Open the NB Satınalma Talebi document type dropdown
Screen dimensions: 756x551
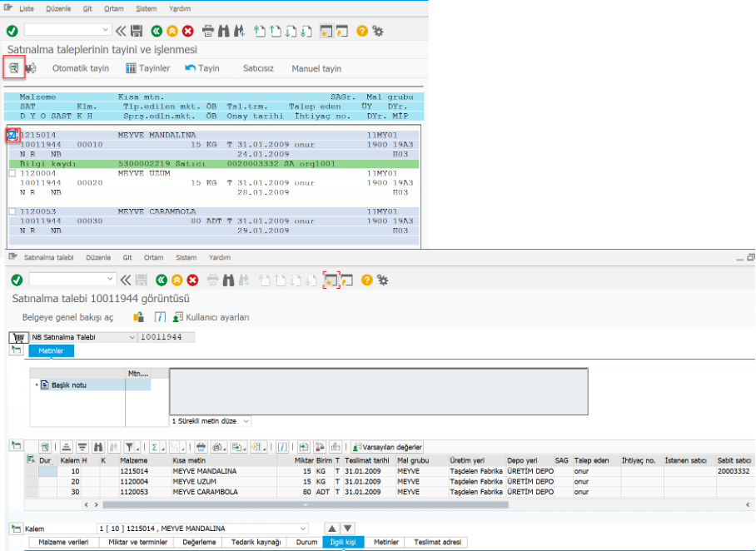(131, 337)
